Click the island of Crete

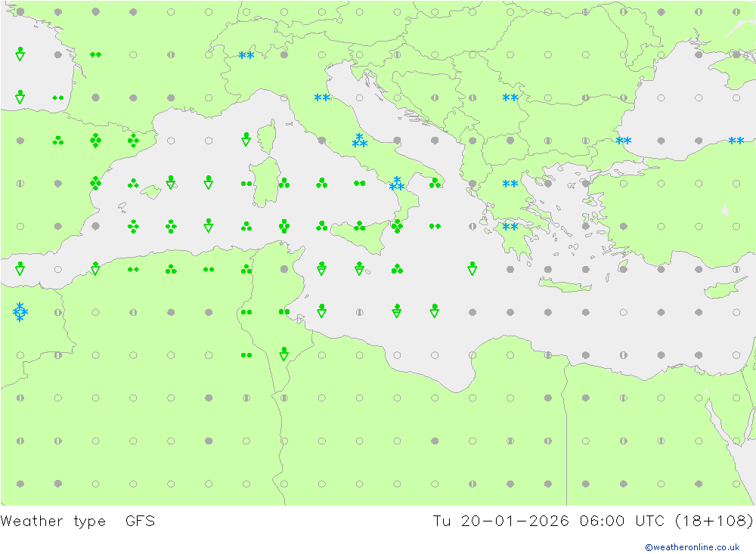coord(565,286)
